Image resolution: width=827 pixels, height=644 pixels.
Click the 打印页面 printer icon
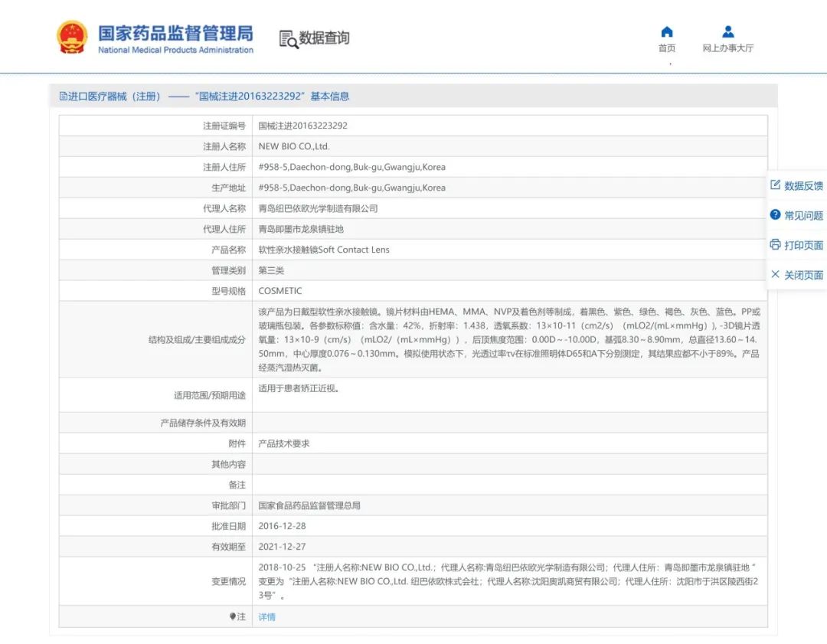pyautogui.click(x=775, y=244)
